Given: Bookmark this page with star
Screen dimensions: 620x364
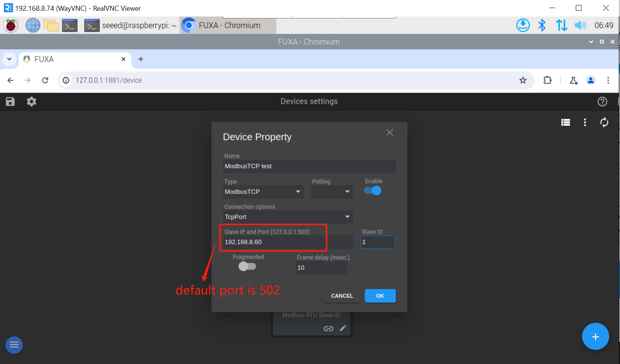Looking at the screenshot, I should [x=523, y=80].
